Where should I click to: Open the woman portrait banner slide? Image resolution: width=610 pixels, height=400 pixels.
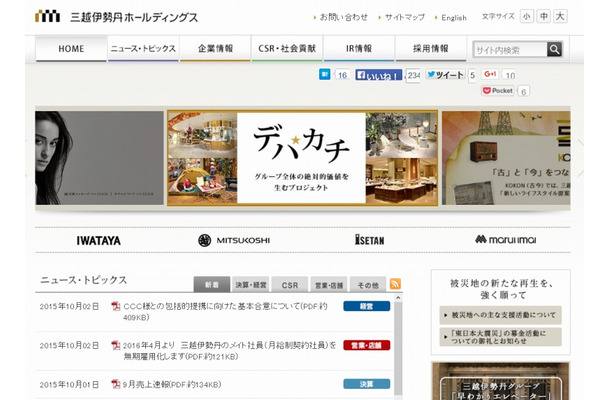coord(99,158)
